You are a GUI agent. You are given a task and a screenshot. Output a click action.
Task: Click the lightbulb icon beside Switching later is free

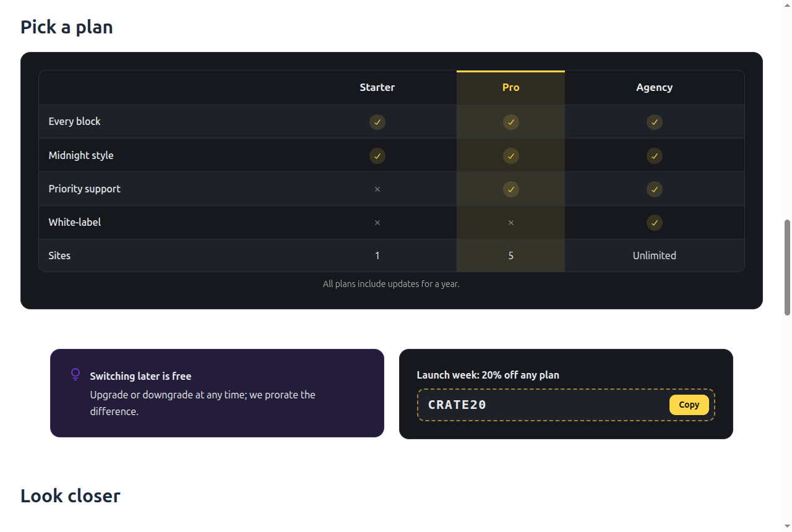pyautogui.click(x=75, y=374)
